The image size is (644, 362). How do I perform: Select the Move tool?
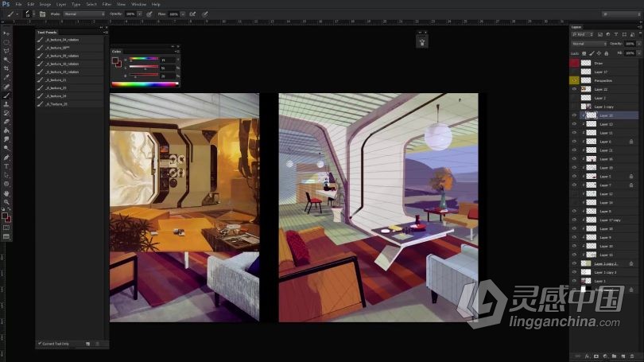[x=6, y=33]
